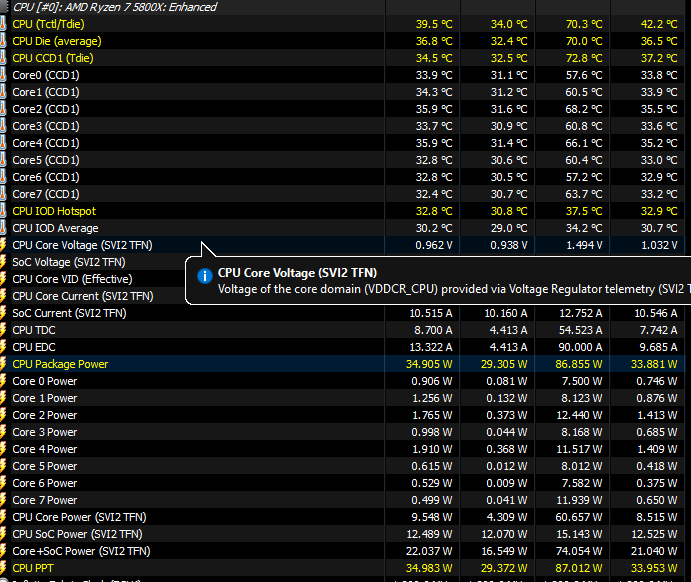The width and height of the screenshot is (691, 582).
Task: Click CPU Core Voltage current value 0.962 V
Action: (x=434, y=245)
